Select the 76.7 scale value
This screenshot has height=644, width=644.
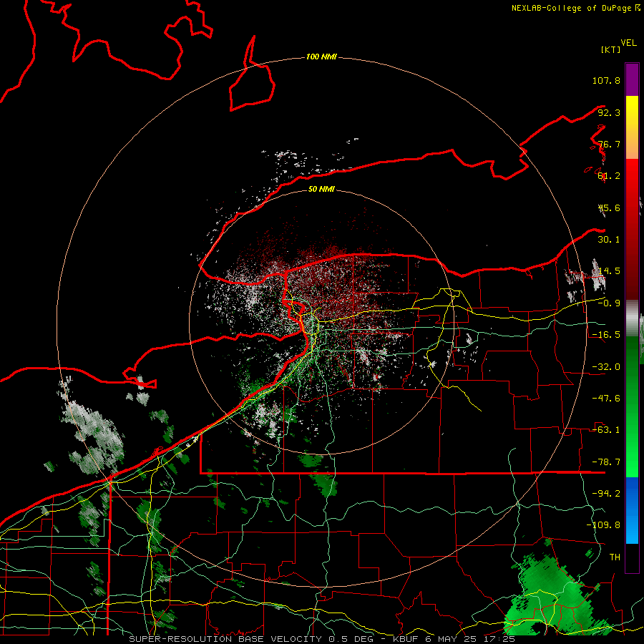(x=609, y=144)
